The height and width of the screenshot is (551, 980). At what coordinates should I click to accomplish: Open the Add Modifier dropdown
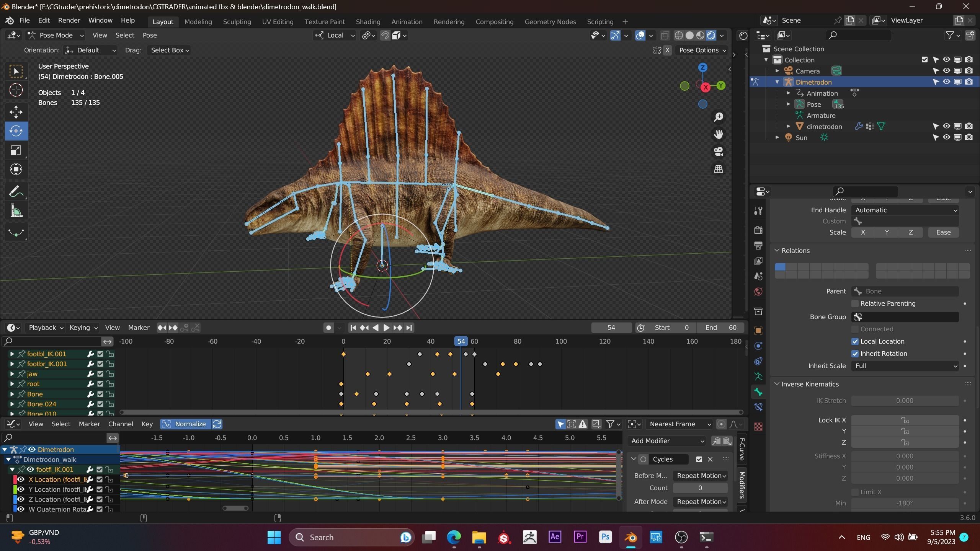(x=667, y=441)
